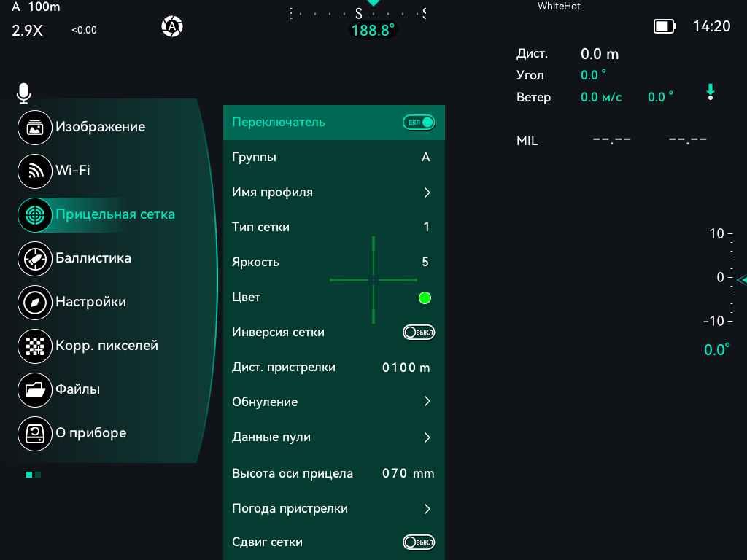
Task: Select the Прицельная сетка reticle icon
Action: (x=35, y=215)
